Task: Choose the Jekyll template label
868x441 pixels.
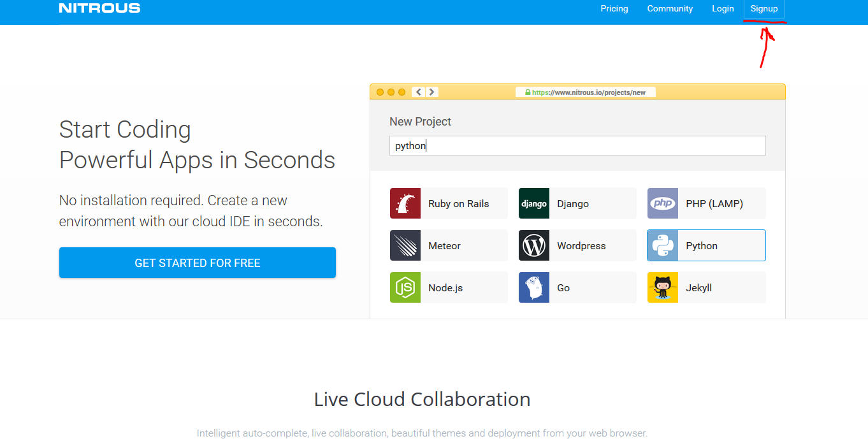Action: 698,288
